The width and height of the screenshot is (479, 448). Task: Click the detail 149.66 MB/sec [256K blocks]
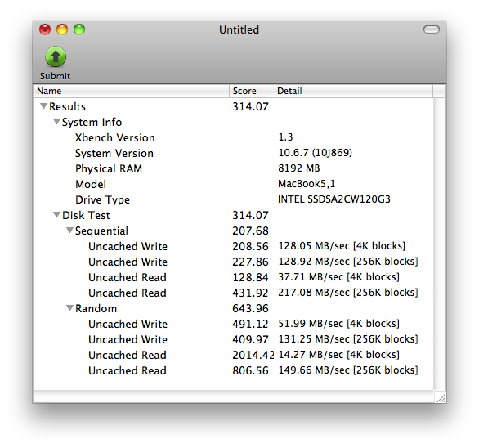(x=348, y=370)
